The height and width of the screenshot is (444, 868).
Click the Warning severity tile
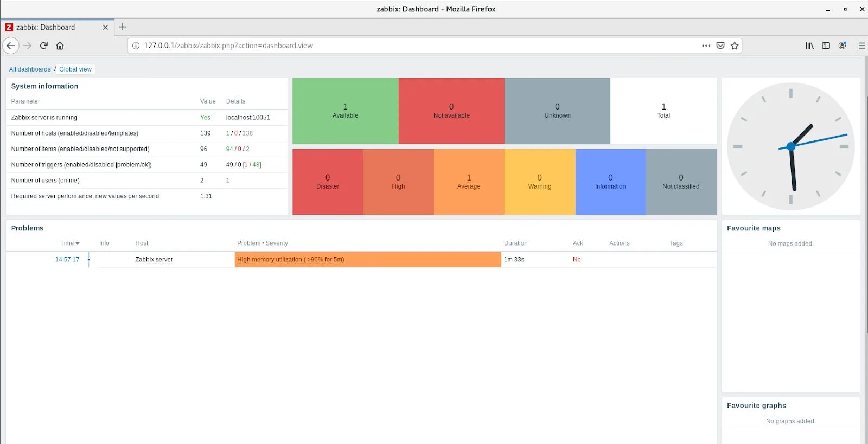540,182
